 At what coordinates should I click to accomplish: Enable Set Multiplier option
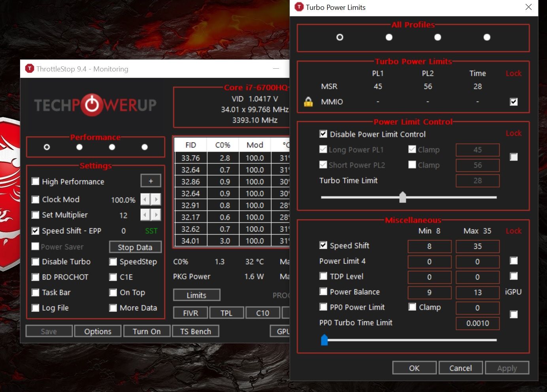coord(36,215)
